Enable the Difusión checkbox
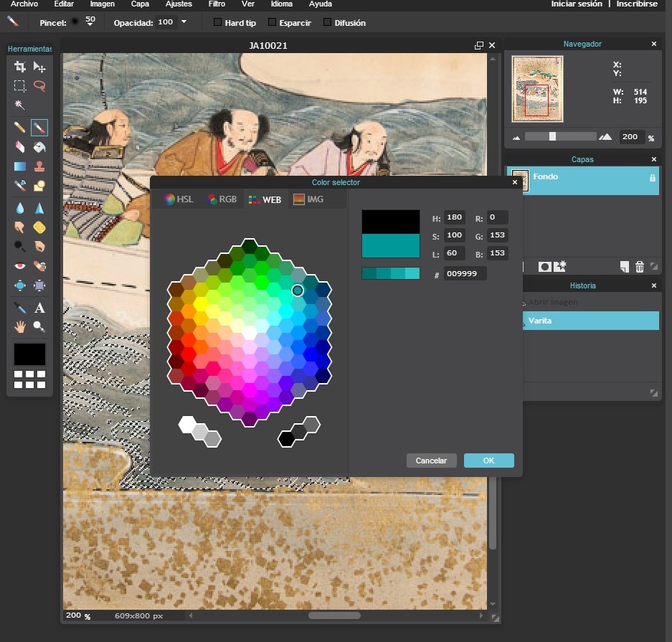 [x=328, y=22]
